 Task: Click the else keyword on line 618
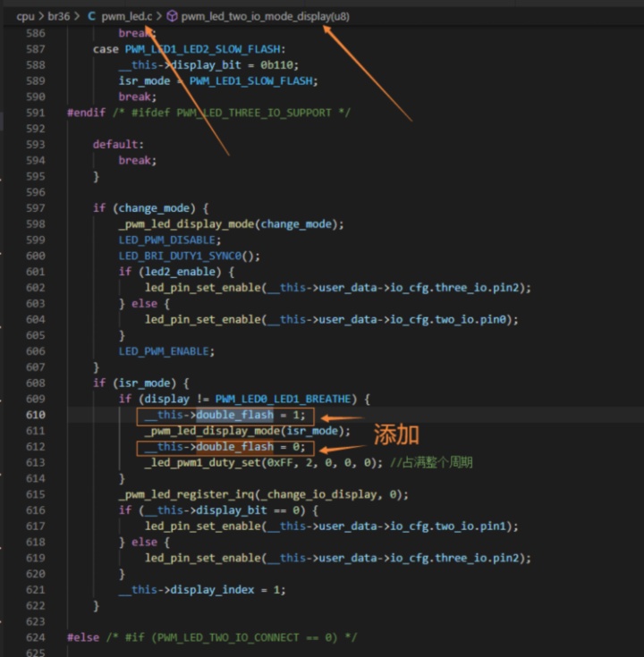144,543
